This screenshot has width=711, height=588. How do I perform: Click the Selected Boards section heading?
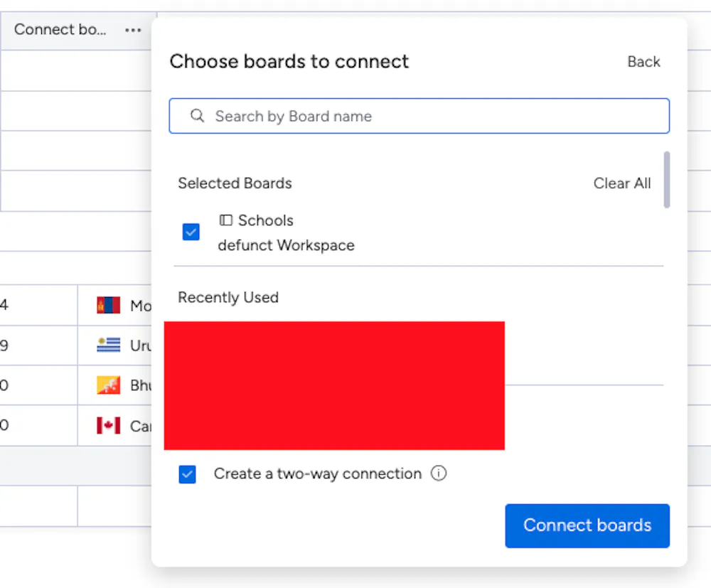pos(235,183)
